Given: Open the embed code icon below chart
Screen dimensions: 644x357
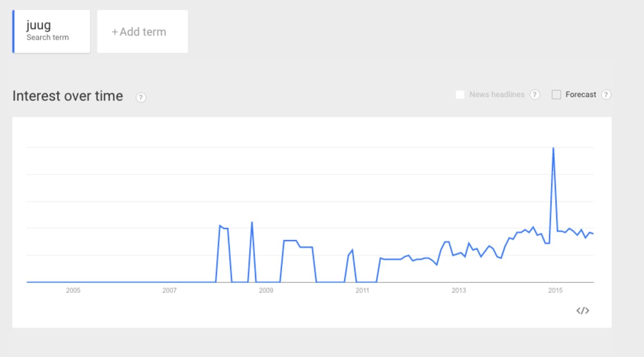Looking at the screenshot, I should [x=582, y=310].
